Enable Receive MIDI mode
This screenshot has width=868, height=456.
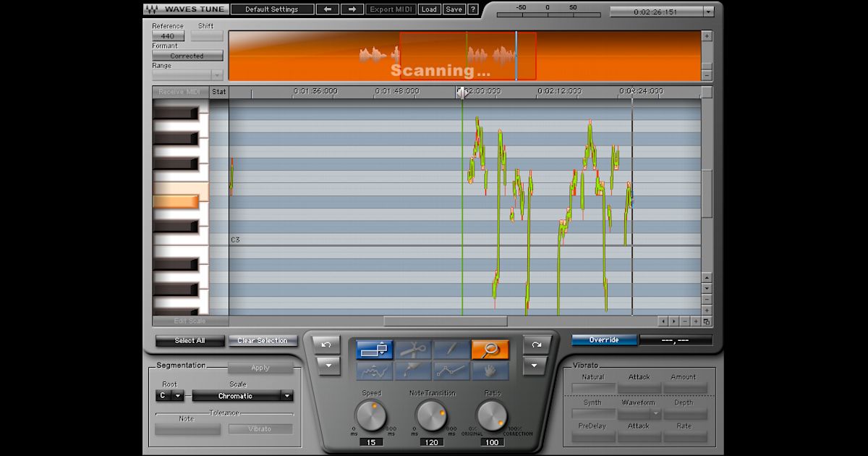[179, 91]
